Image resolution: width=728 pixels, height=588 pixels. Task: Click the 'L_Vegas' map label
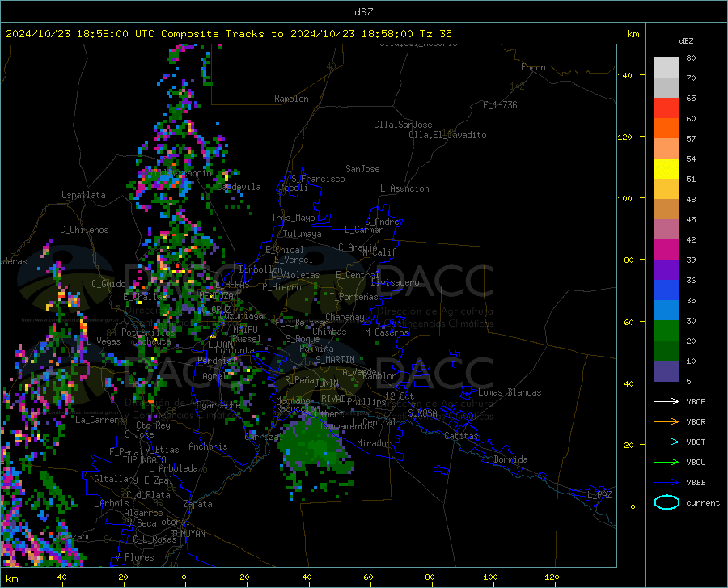[x=104, y=341]
